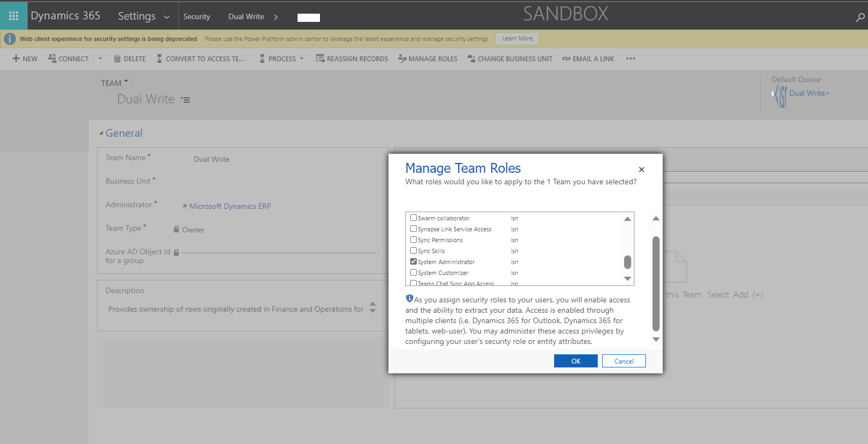The width and height of the screenshot is (868, 444).
Task: Expand the Process dropdown
Action: (x=301, y=59)
